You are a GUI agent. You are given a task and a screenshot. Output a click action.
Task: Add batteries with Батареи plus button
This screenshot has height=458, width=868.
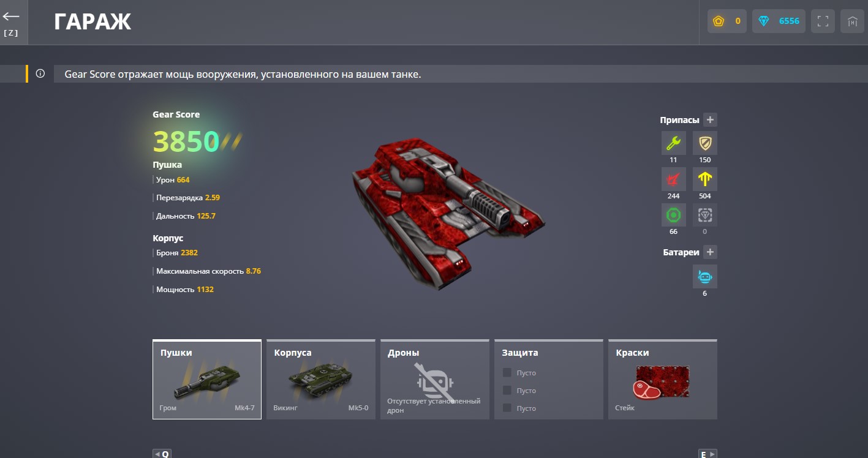coord(710,252)
